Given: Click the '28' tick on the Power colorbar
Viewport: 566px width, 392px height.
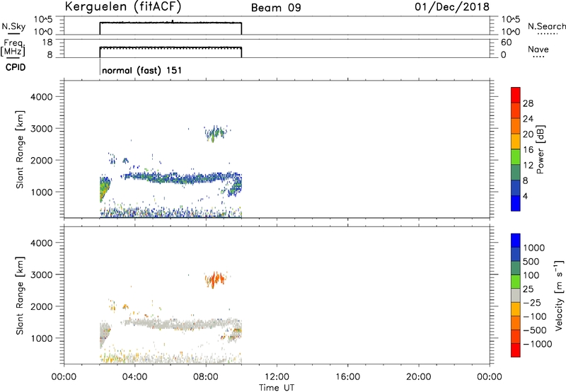Looking at the screenshot, I should pos(528,103).
